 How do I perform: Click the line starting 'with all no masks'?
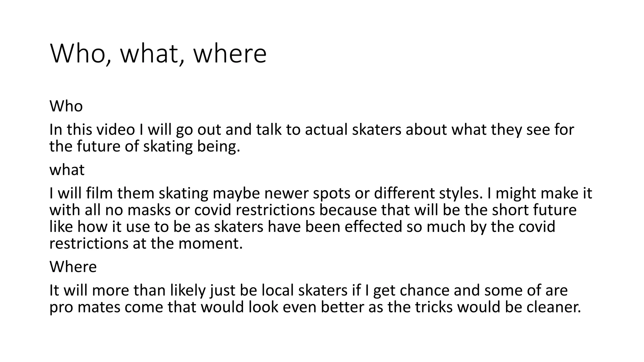click(x=313, y=210)
